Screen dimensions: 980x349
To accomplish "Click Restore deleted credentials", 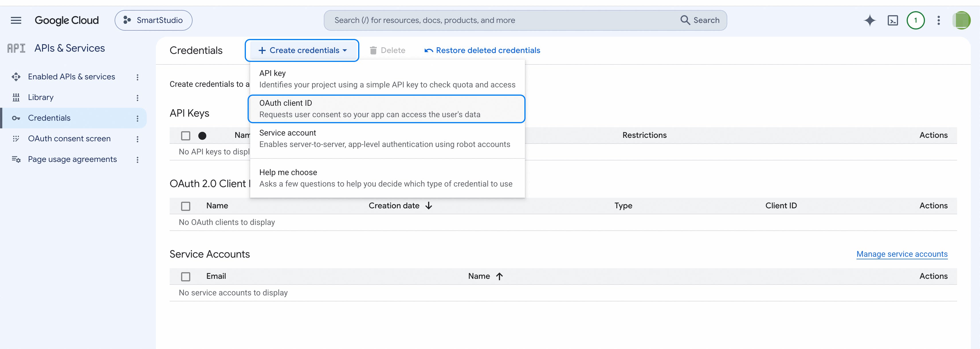I will [482, 50].
